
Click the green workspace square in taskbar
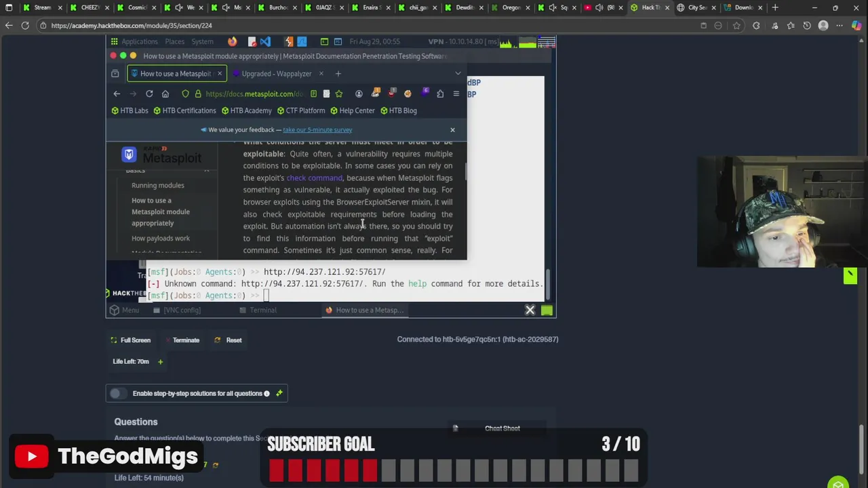547,310
